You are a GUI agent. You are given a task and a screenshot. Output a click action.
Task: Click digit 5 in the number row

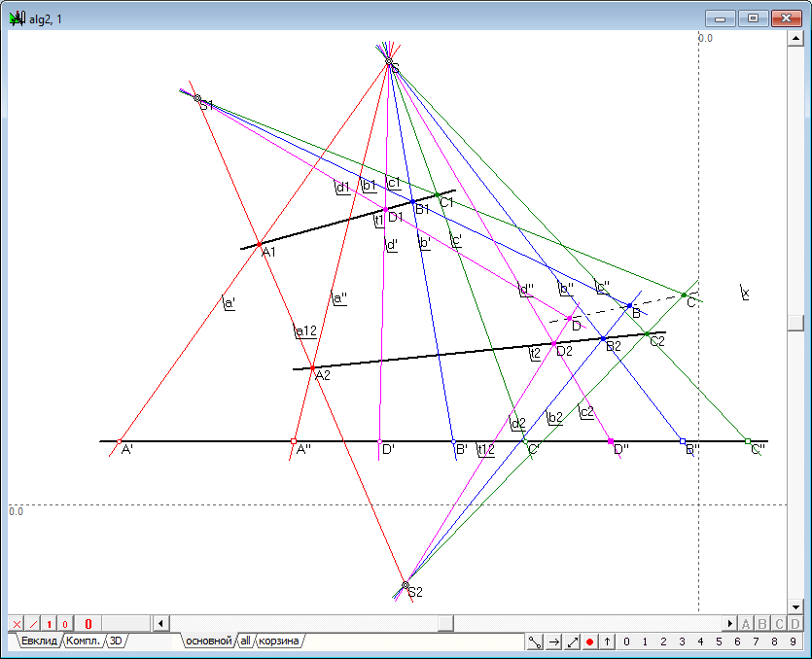pos(719,642)
